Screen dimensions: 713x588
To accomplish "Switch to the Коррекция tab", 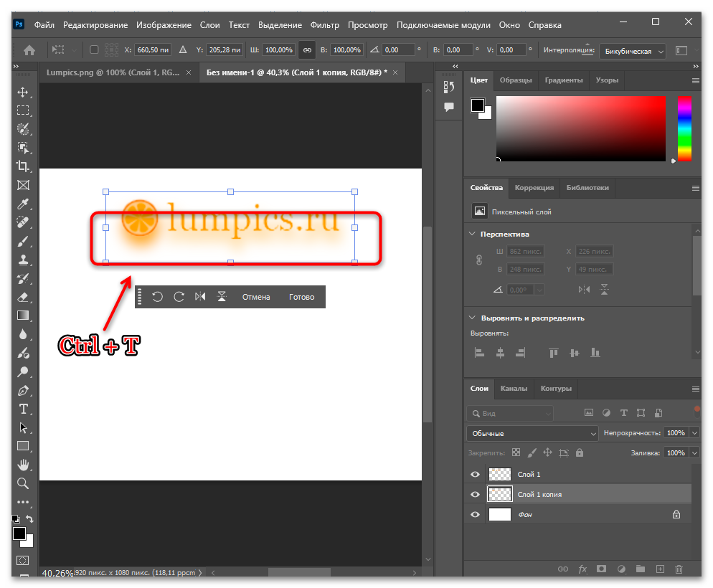I will pyautogui.click(x=534, y=188).
